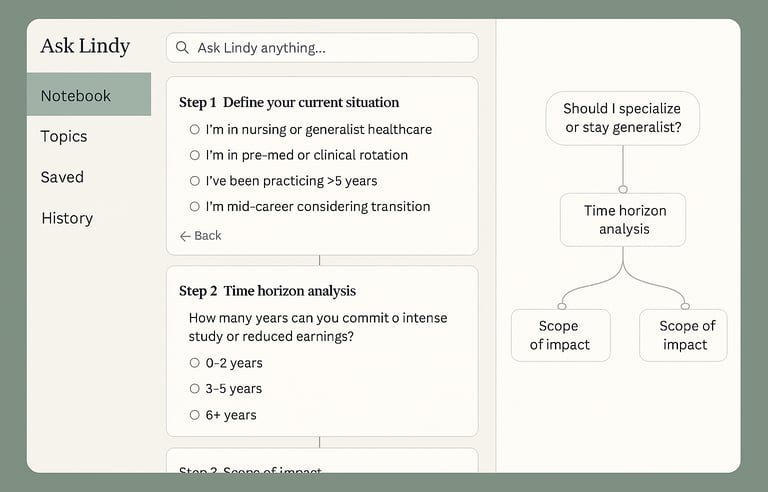Open the Saved section
The image size is (768, 492).
tap(62, 178)
